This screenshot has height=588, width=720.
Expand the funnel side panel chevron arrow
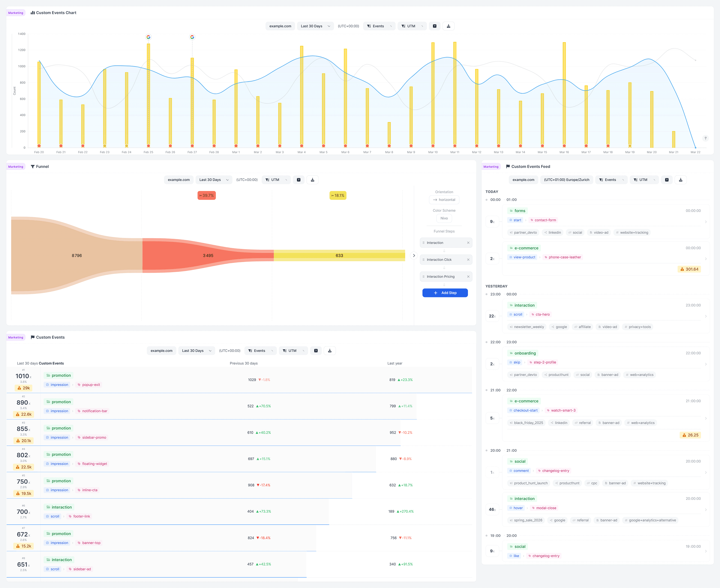coord(414,256)
